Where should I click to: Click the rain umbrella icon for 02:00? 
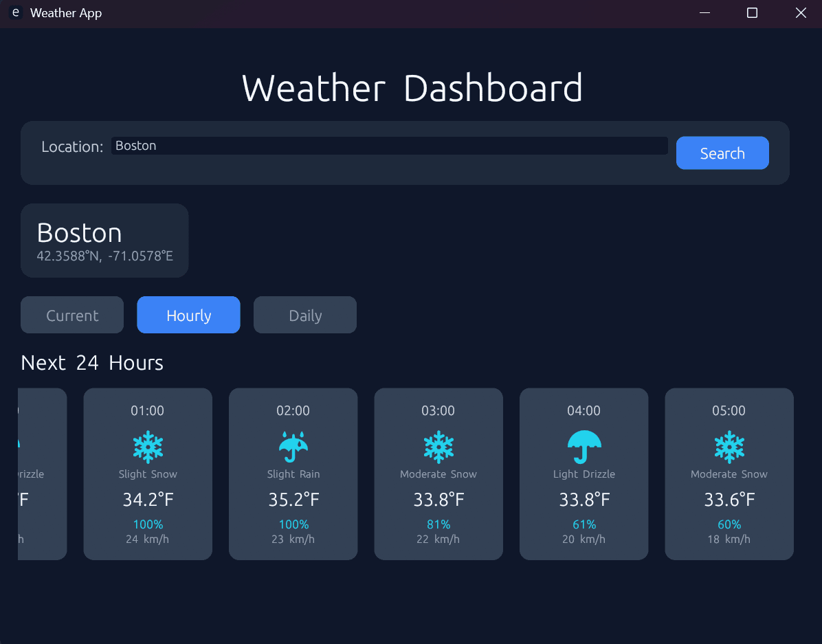click(293, 446)
